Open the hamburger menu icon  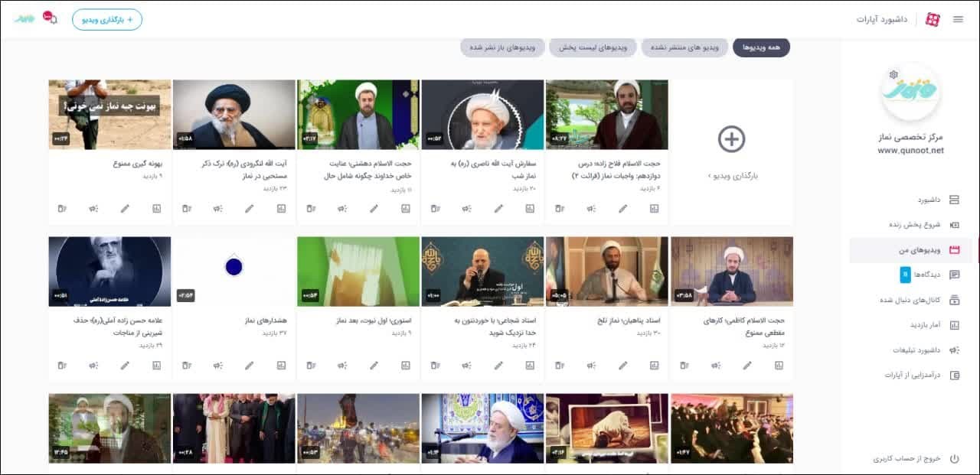[x=958, y=19]
